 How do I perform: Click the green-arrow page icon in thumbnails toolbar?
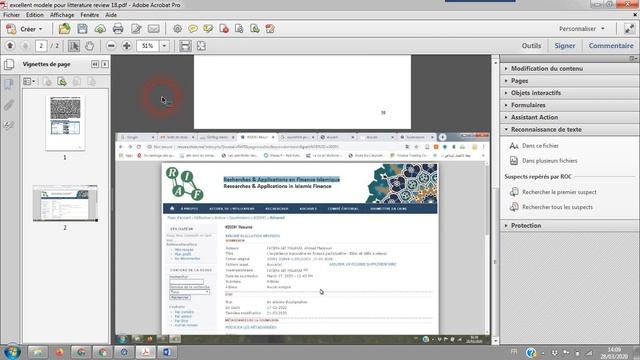62,82
